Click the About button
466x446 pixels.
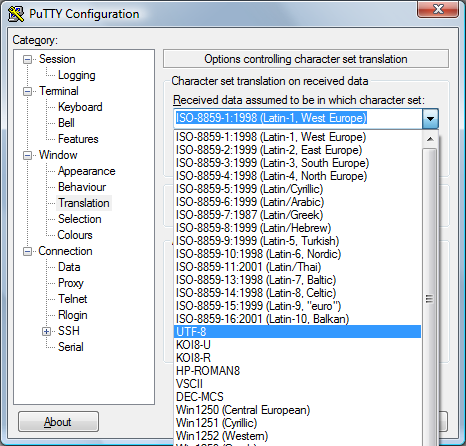[x=58, y=422]
